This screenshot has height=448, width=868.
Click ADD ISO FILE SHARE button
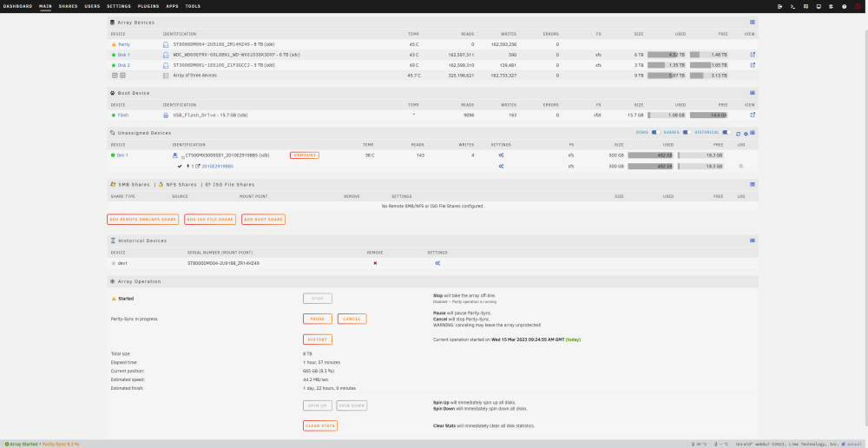click(210, 220)
